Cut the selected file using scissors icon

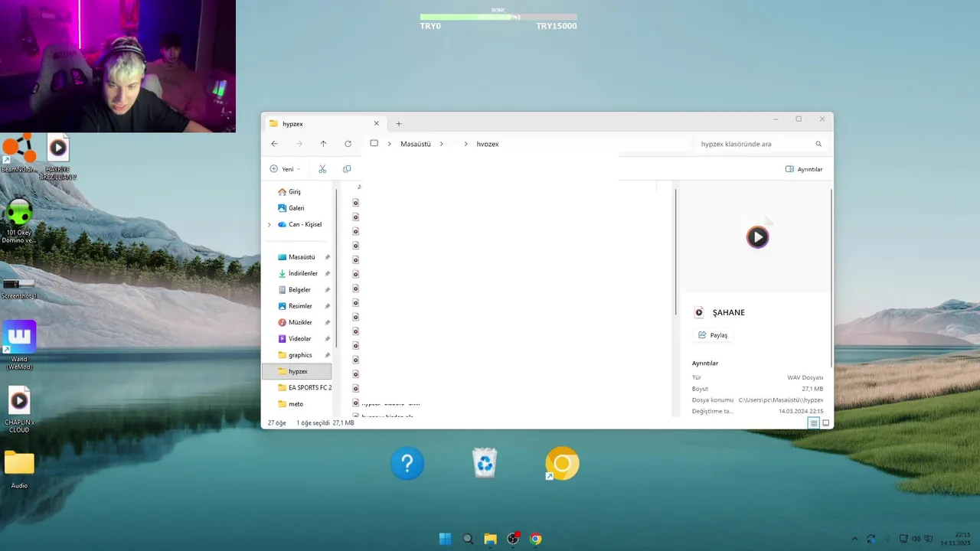[x=322, y=169]
